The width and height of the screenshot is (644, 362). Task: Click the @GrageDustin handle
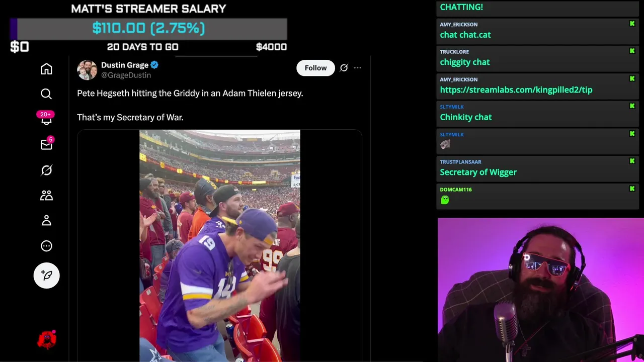(126, 75)
